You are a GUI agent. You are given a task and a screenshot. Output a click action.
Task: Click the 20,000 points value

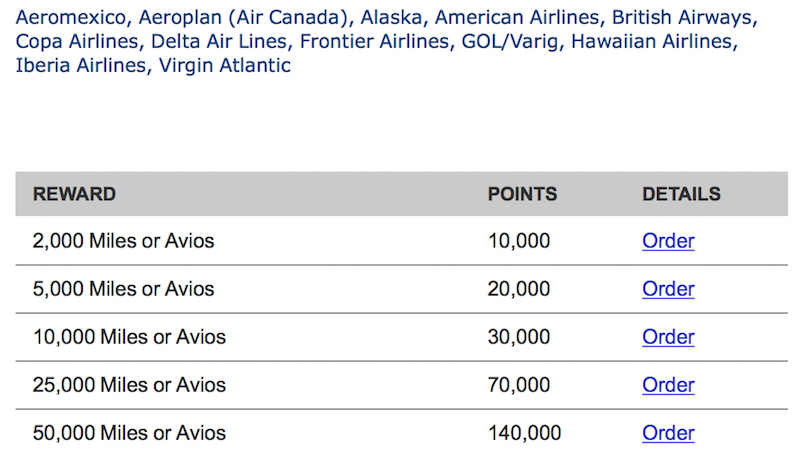coord(519,289)
